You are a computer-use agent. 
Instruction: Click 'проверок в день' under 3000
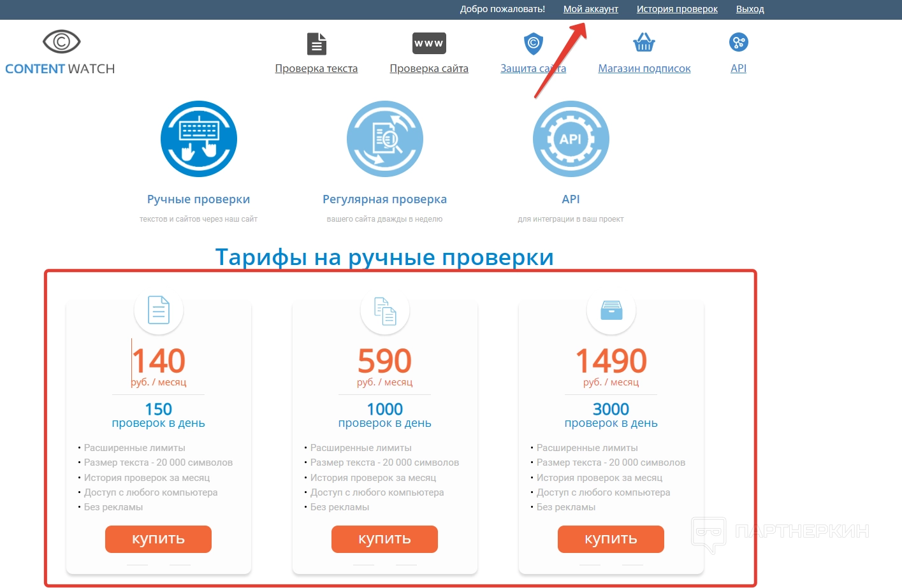[611, 423]
